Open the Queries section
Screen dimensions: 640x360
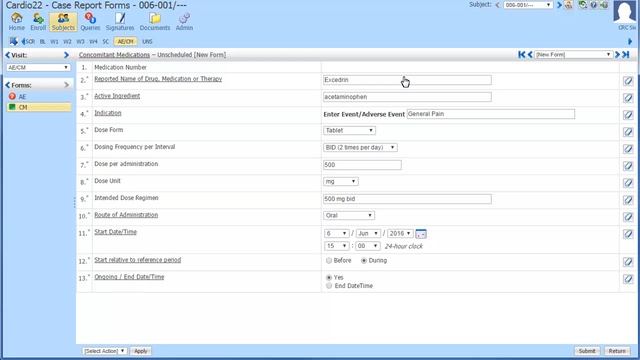[x=90, y=22]
